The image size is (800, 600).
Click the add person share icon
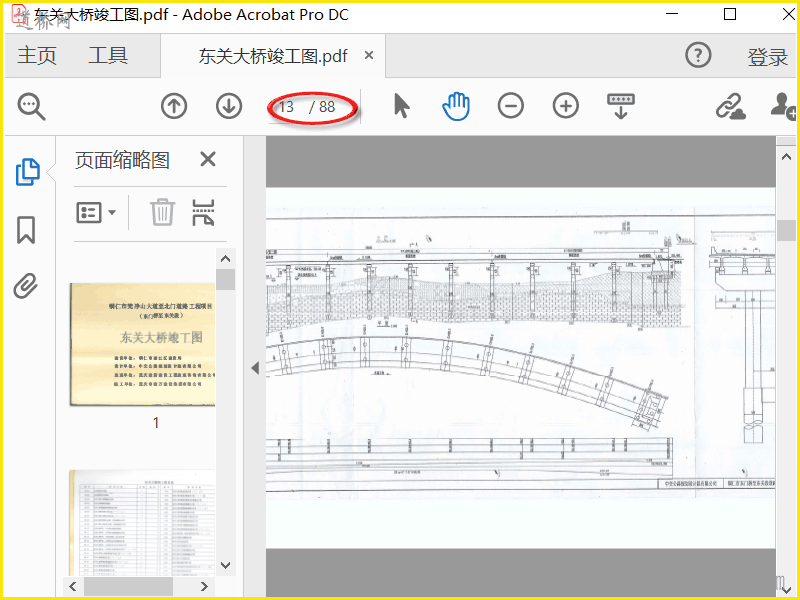(783, 106)
